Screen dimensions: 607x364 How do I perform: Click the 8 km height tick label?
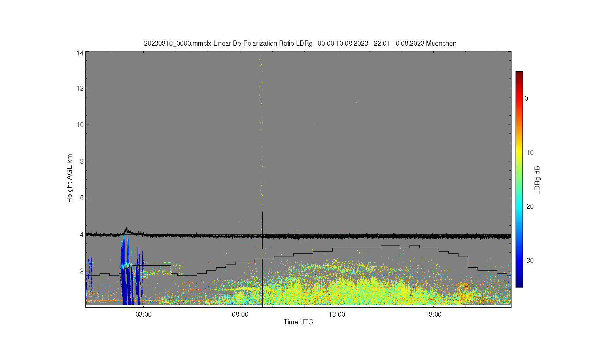coord(82,161)
